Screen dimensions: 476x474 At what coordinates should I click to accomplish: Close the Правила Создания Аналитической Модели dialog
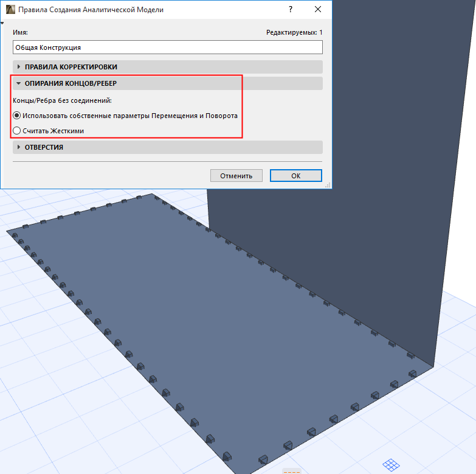tap(318, 9)
